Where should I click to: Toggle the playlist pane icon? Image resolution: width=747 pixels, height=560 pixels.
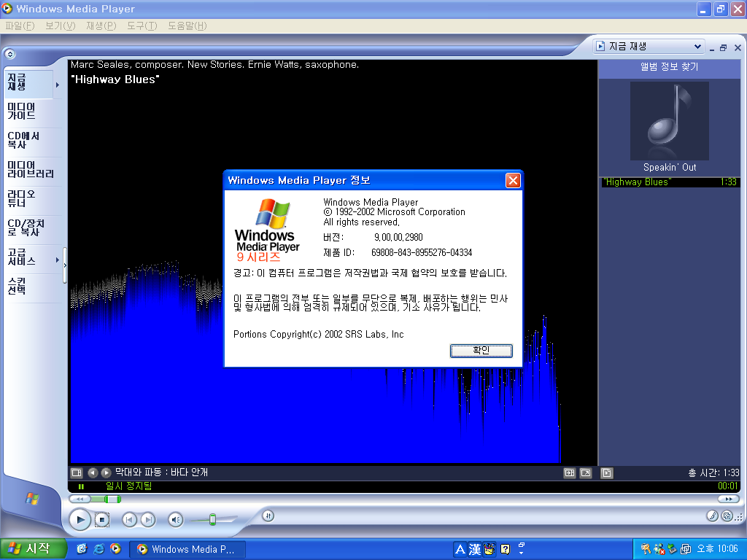[x=606, y=472]
